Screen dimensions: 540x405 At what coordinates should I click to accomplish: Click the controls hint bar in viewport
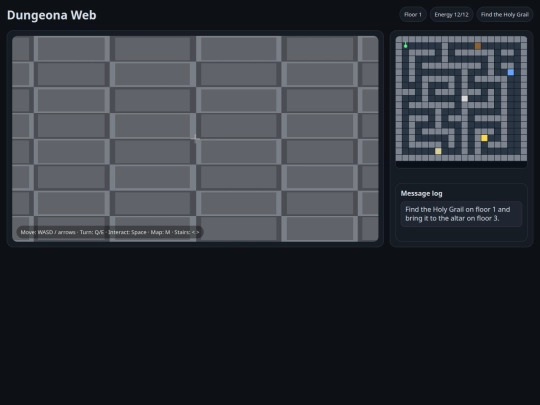click(x=110, y=232)
